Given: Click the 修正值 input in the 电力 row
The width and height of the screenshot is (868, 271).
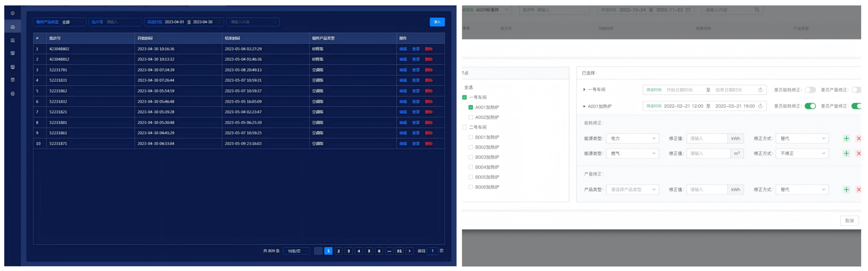Looking at the screenshot, I should pyautogui.click(x=707, y=139).
